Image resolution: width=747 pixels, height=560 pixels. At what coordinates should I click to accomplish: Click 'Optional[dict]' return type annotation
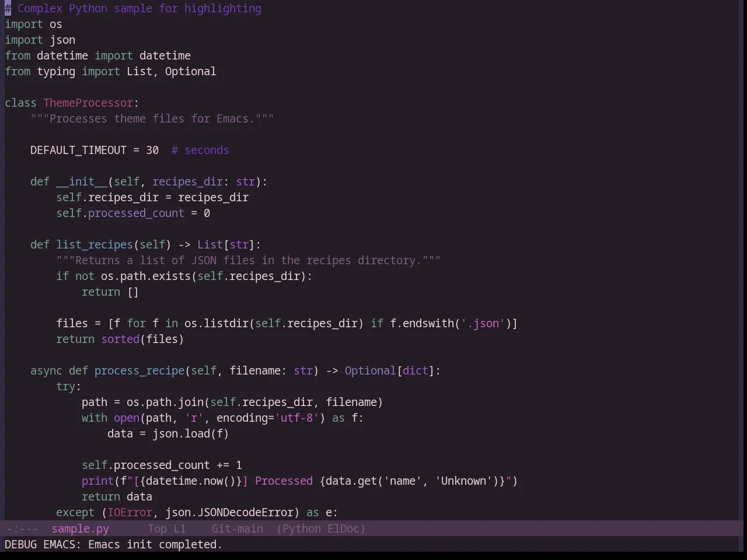pyautogui.click(x=389, y=370)
